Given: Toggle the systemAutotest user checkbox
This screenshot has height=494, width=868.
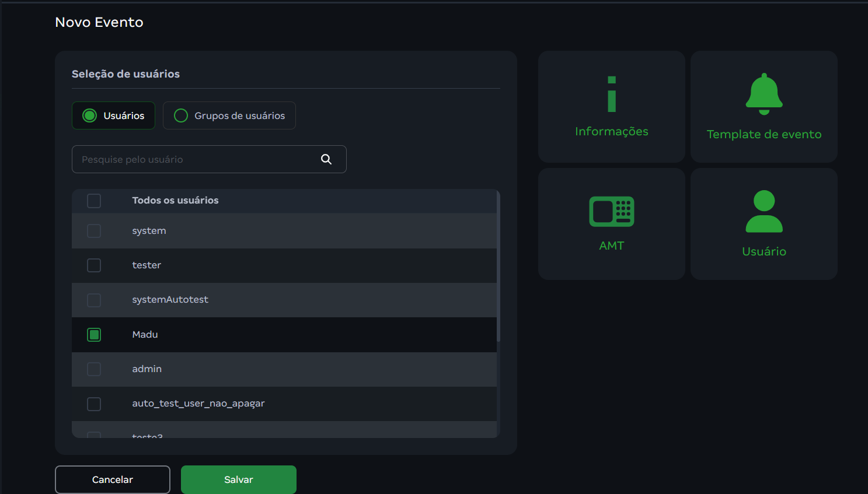Looking at the screenshot, I should [94, 300].
